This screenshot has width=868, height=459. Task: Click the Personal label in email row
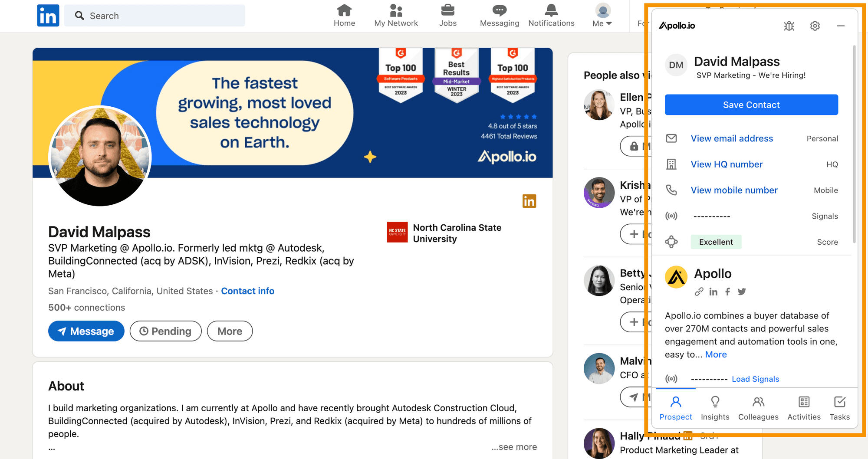click(822, 138)
